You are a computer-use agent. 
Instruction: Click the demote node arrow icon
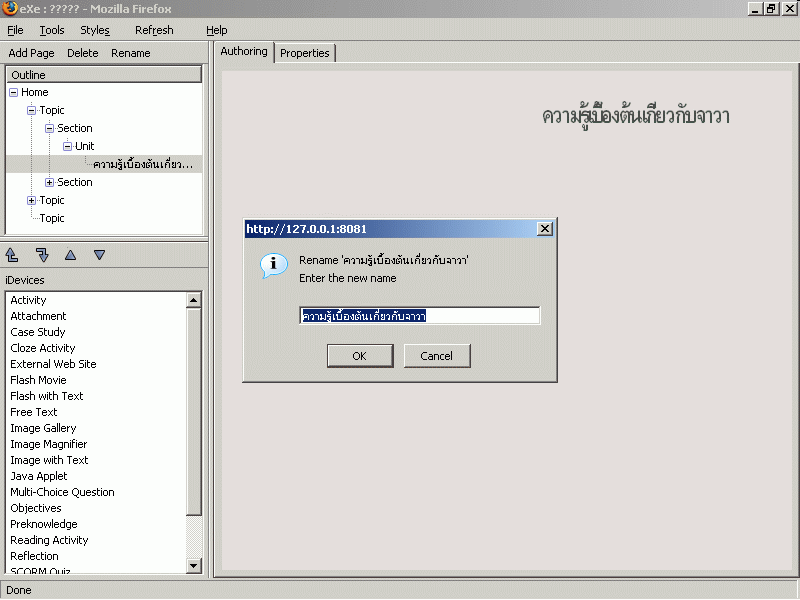(42, 255)
